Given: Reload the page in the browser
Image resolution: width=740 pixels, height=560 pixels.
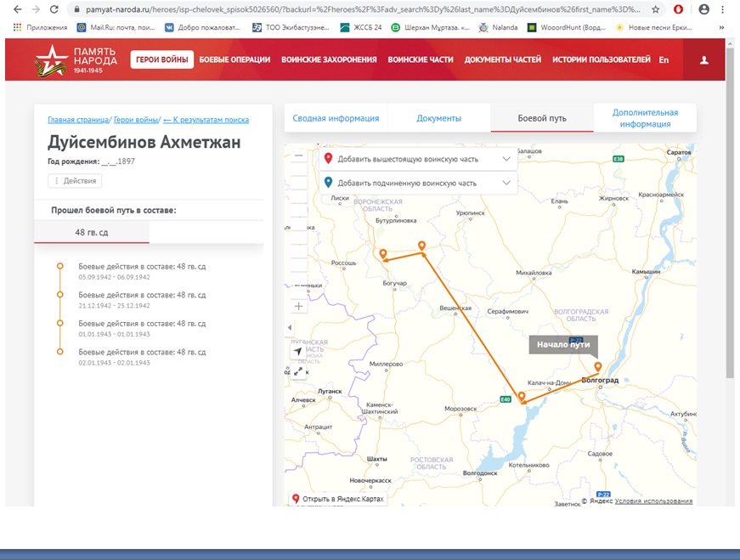Looking at the screenshot, I should point(54,9).
